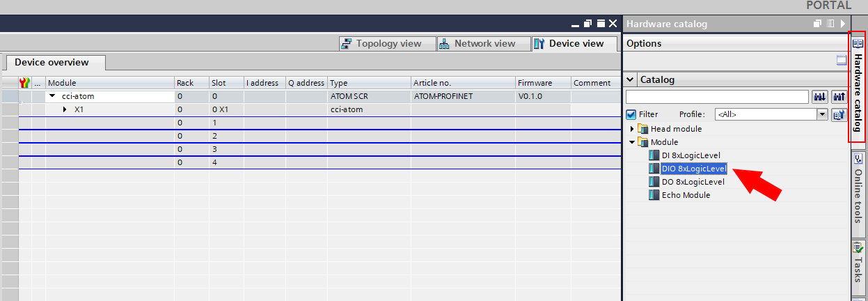Select the empty slot 1 row
This screenshot has width=868, height=301.
[x=319, y=123]
